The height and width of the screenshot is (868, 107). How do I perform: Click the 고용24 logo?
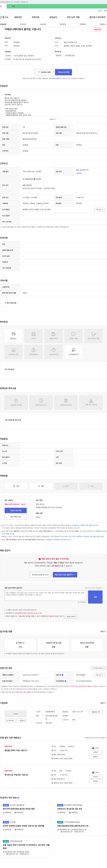coord(4,17)
